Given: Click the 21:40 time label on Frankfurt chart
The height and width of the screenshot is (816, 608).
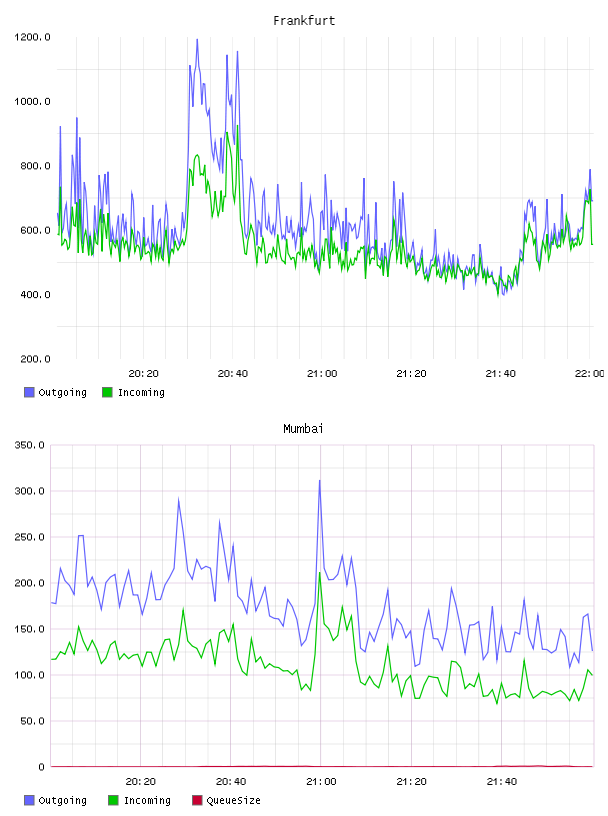Looking at the screenshot, I should [x=500, y=374].
